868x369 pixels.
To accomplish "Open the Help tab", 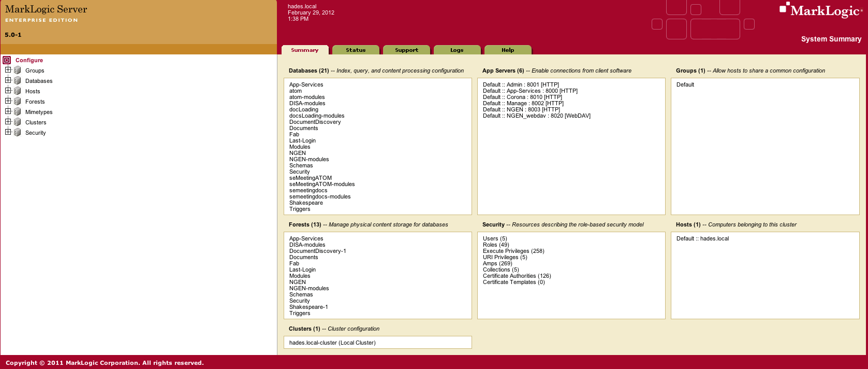I will point(508,50).
